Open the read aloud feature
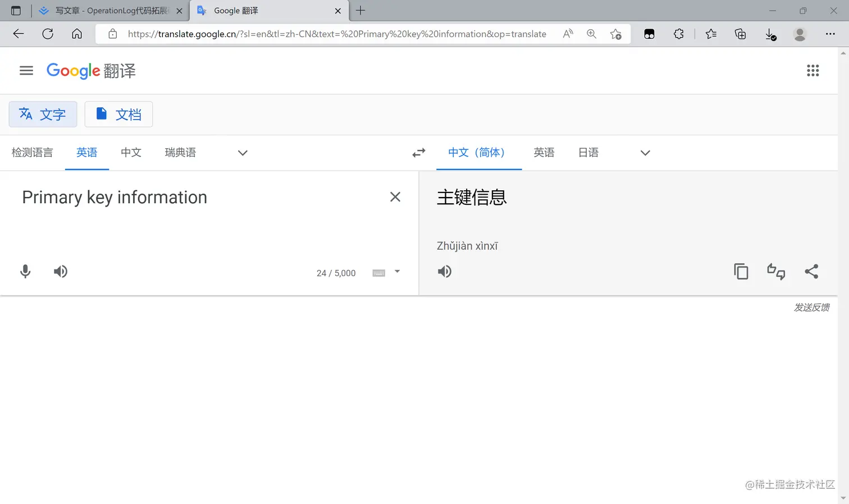 pos(568,34)
